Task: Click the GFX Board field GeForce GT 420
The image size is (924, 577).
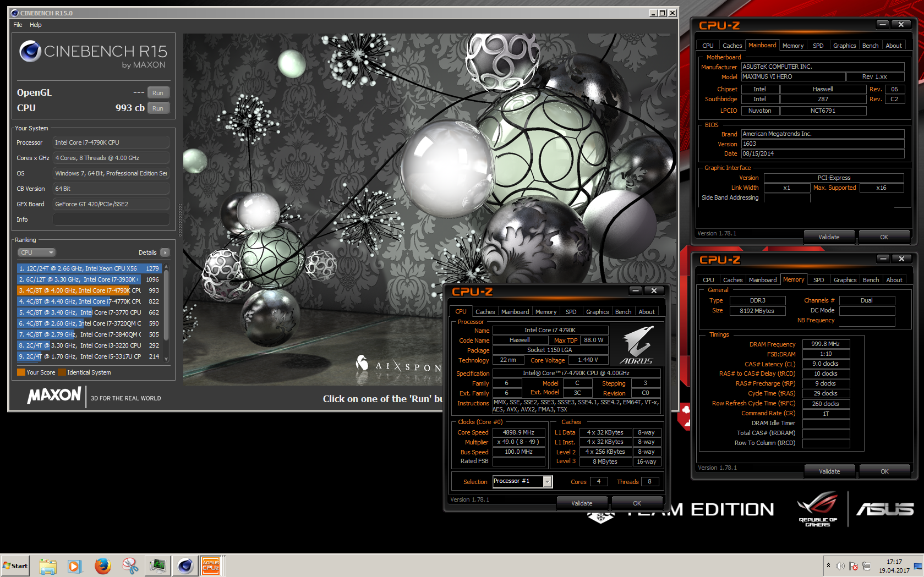Action: 111,204
